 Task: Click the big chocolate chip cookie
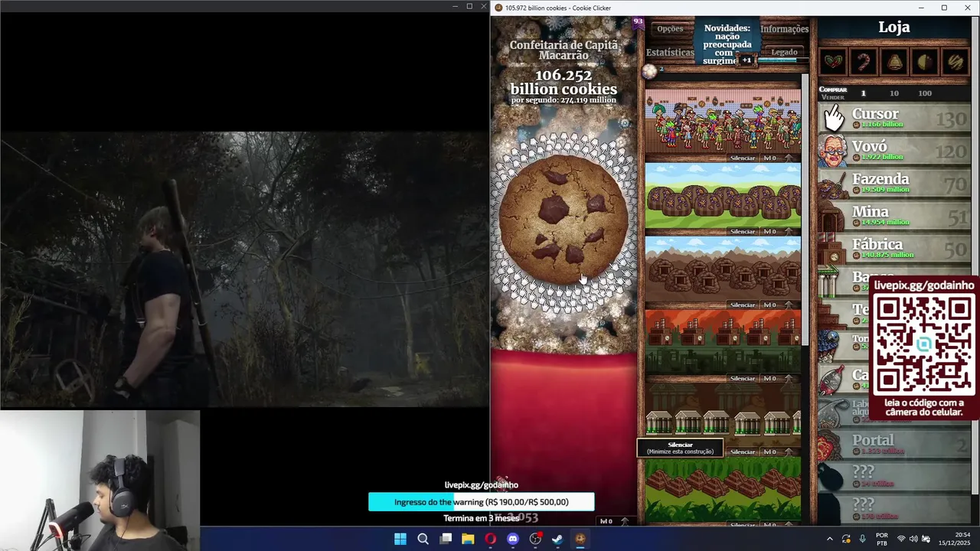pyautogui.click(x=563, y=219)
